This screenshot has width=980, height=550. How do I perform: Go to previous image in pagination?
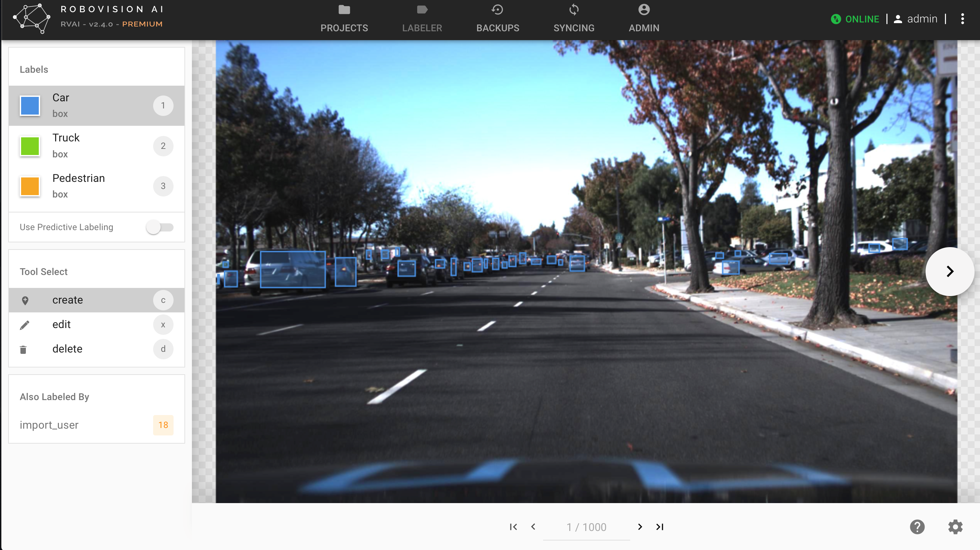pos(533,527)
